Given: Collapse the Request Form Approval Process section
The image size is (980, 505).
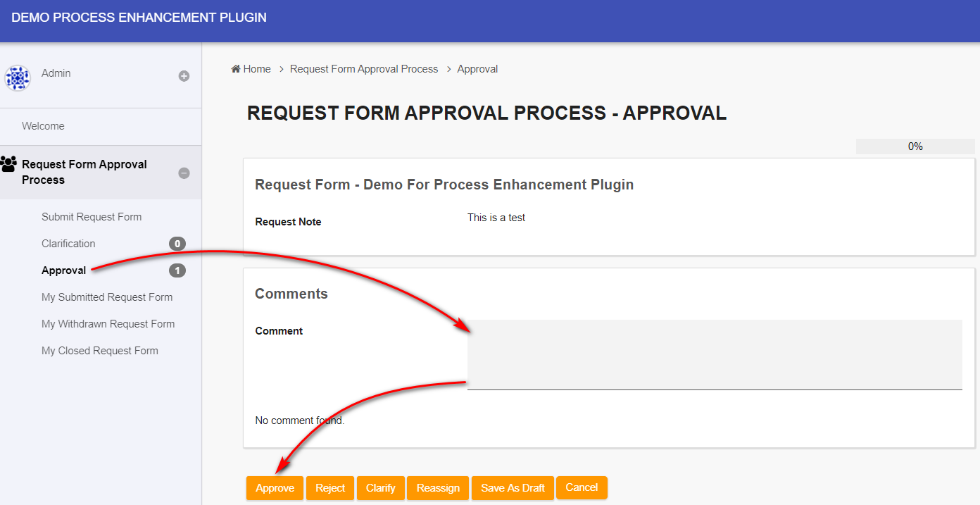Looking at the screenshot, I should (184, 173).
